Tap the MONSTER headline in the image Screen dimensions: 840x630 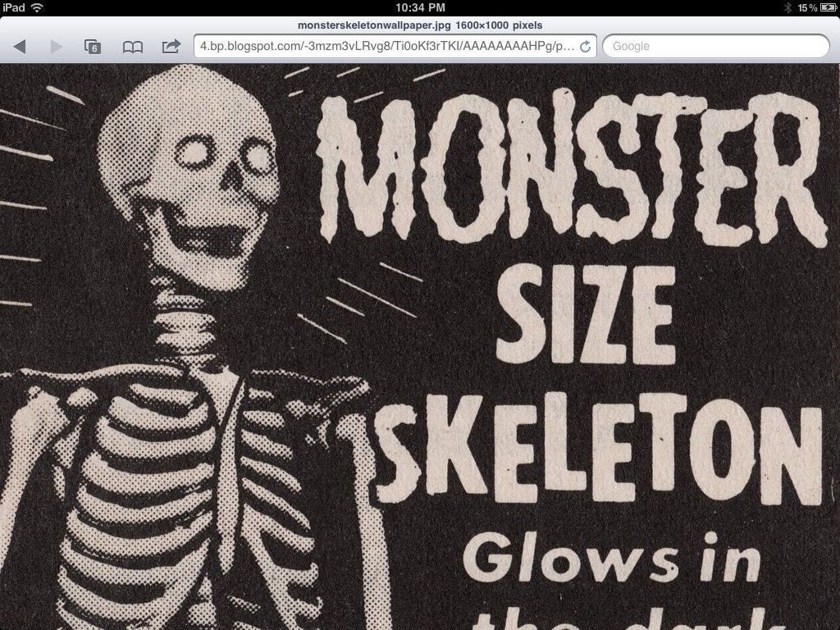(571, 169)
